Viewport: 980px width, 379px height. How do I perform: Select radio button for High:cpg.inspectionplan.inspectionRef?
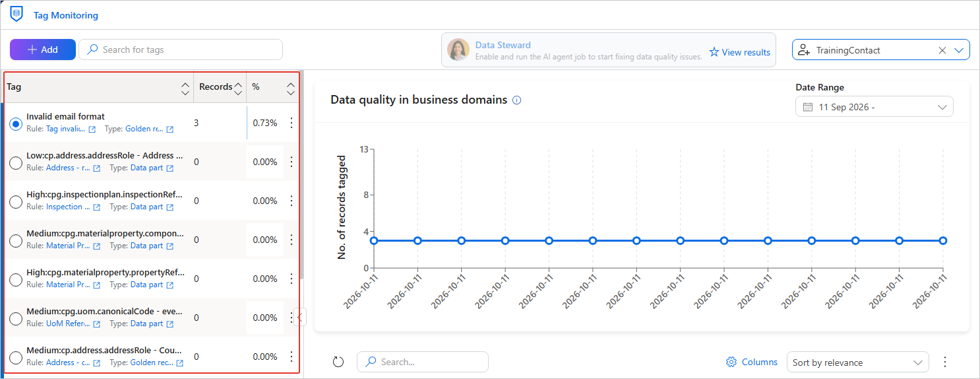pyautogui.click(x=16, y=201)
